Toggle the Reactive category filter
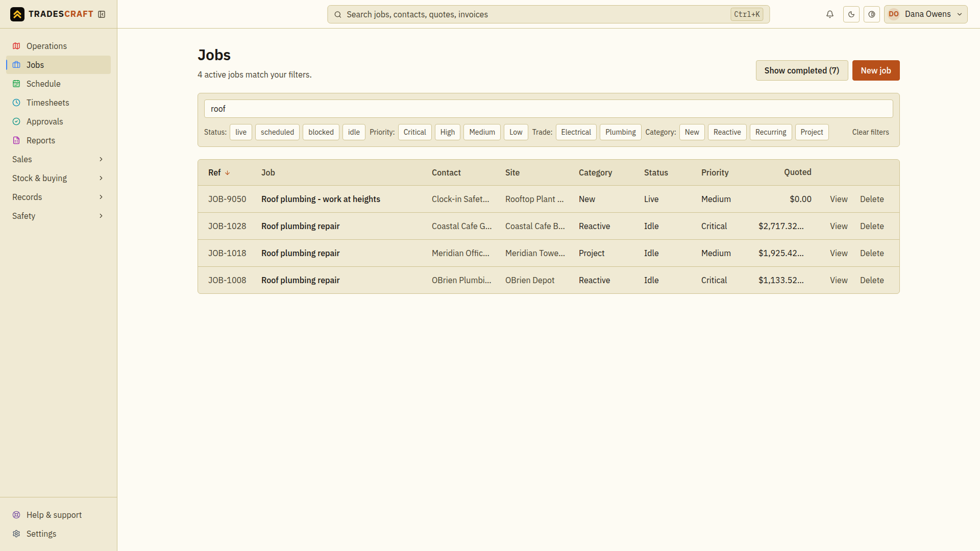Screen dimensions: 980x551 click(727, 132)
